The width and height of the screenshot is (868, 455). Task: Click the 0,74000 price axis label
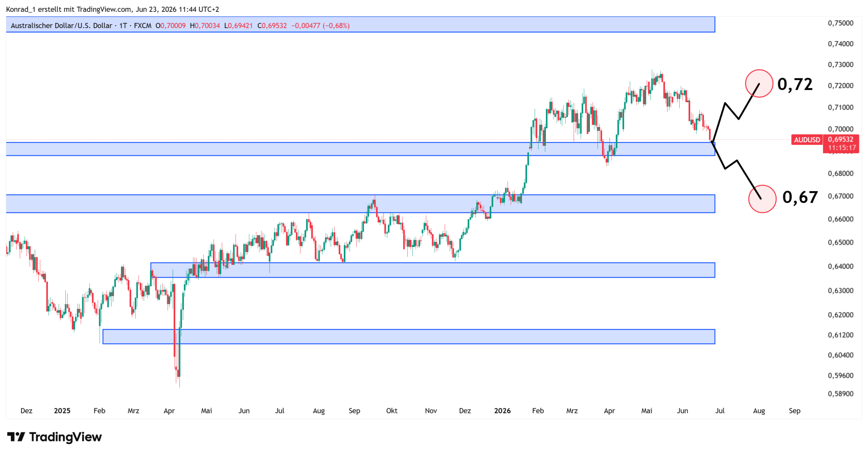[x=841, y=44]
